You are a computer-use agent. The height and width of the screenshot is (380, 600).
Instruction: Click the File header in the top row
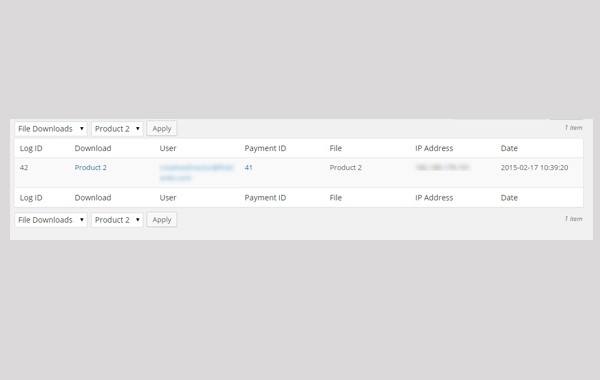(x=336, y=148)
